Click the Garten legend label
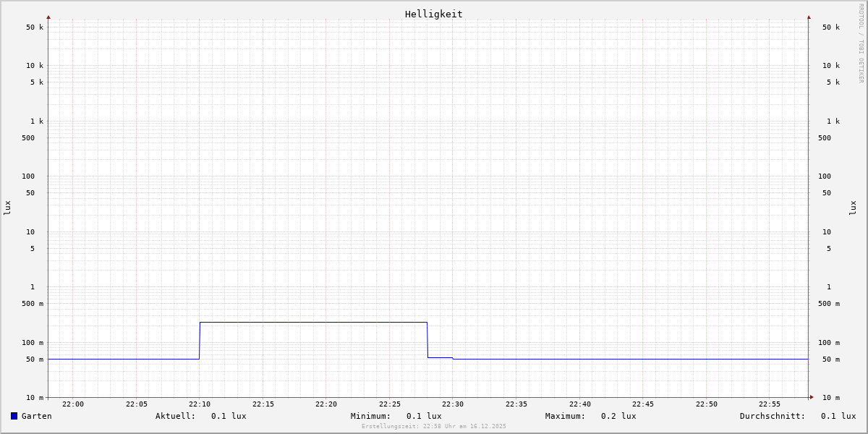Screen dimensions: 868x434 point(37,416)
